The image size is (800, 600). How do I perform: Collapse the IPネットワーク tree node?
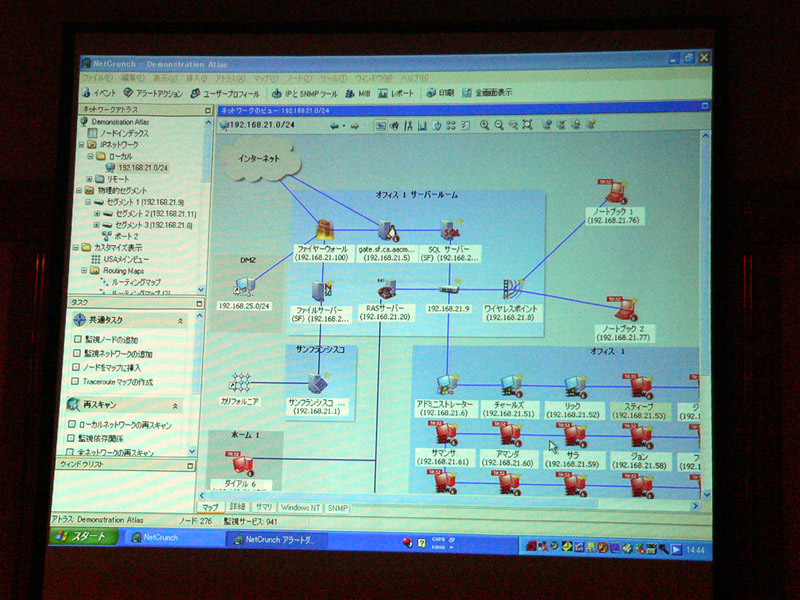coord(82,145)
